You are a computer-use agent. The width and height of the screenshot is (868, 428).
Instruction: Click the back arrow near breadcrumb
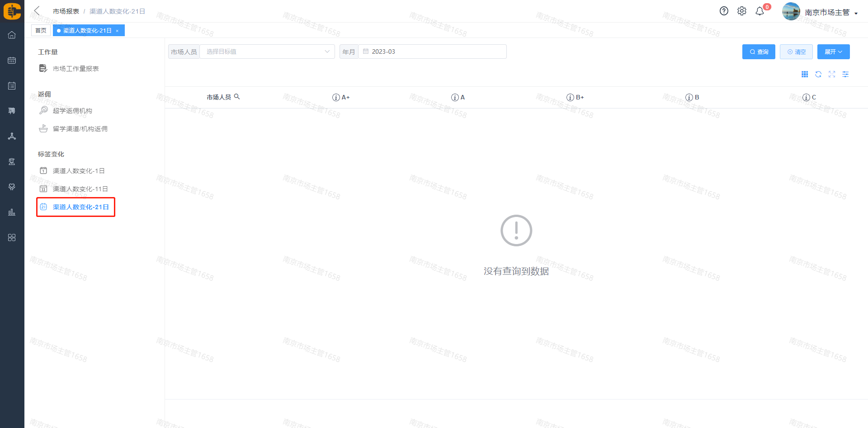pyautogui.click(x=37, y=11)
